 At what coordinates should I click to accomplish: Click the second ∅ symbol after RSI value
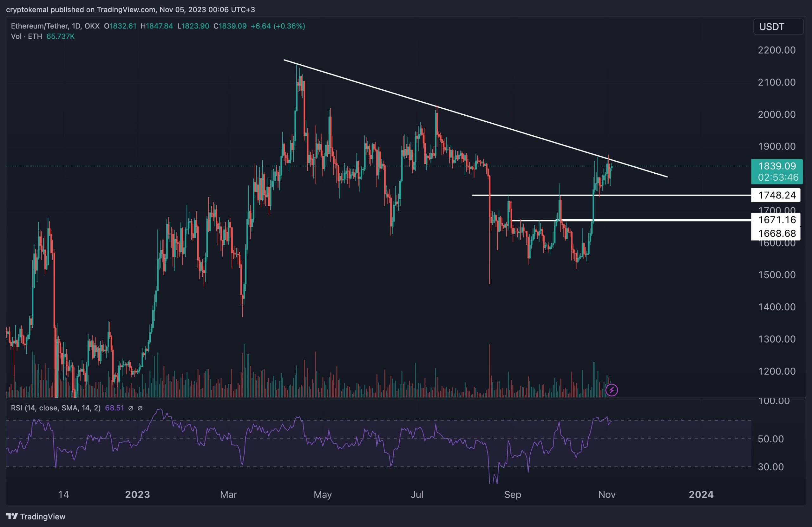click(x=140, y=408)
